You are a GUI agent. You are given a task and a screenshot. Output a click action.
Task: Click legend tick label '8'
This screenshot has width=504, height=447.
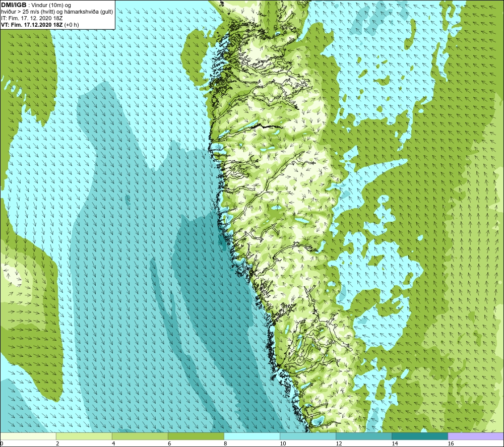pos(225,443)
